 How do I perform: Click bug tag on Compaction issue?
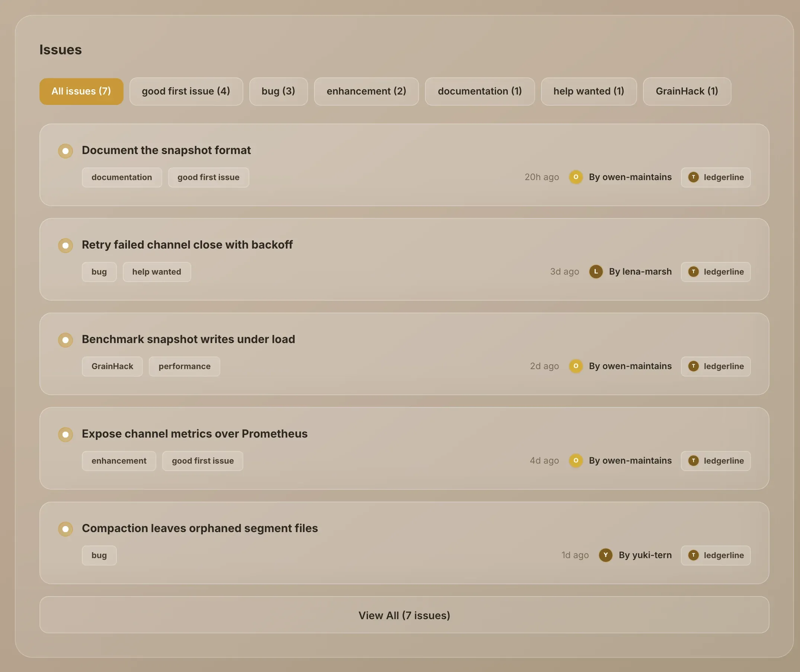click(x=99, y=555)
